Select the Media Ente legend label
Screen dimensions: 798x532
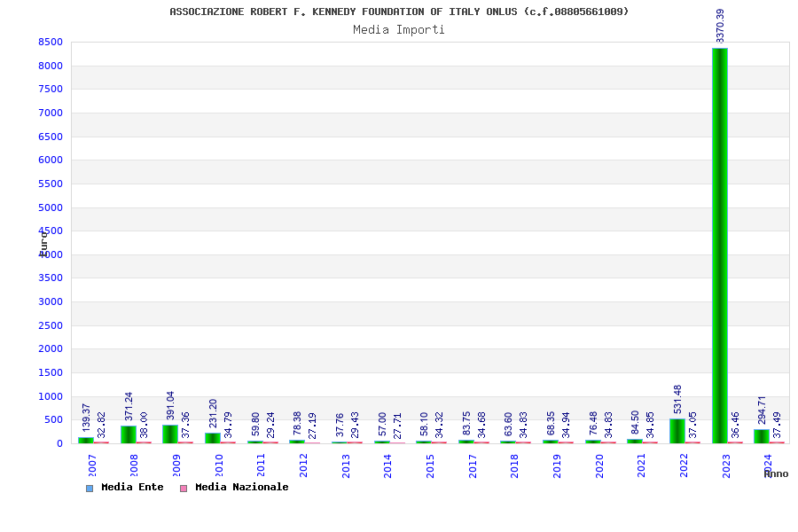pyautogui.click(x=132, y=487)
